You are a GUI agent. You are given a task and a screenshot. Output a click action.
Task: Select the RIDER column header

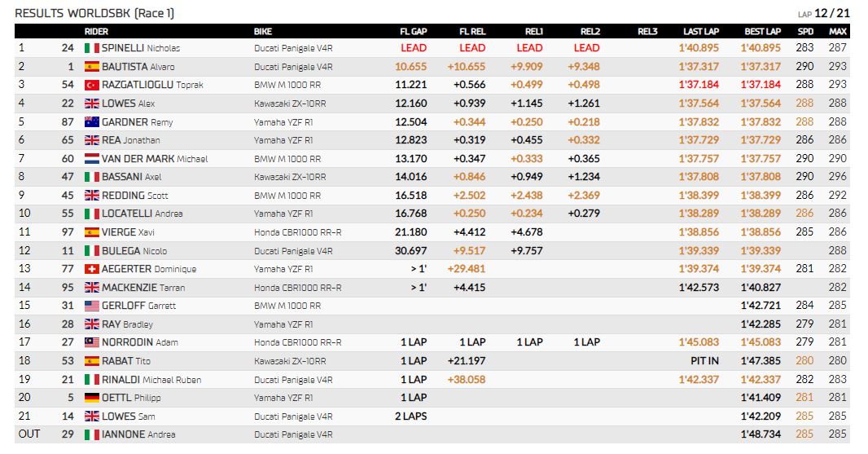click(x=96, y=32)
